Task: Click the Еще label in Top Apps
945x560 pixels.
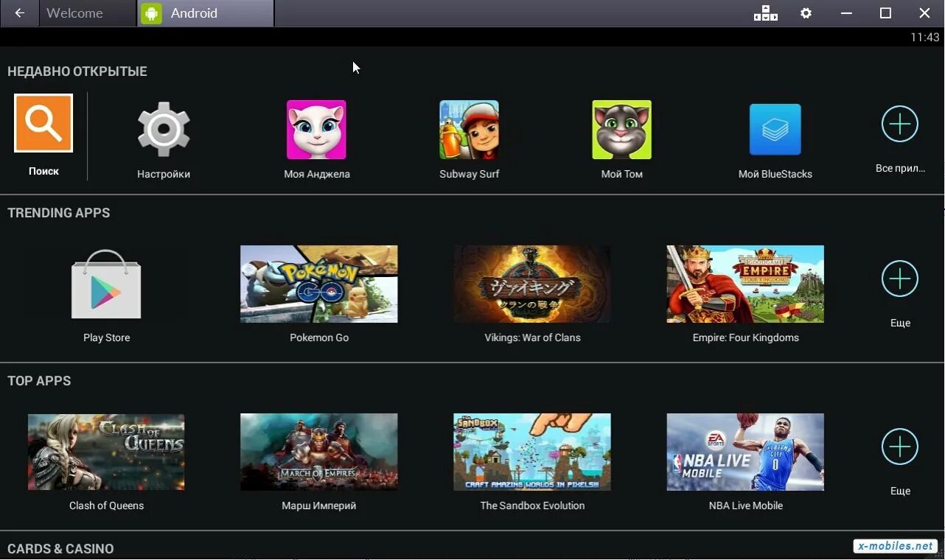Action: pyautogui.click(x=900, y=491)
